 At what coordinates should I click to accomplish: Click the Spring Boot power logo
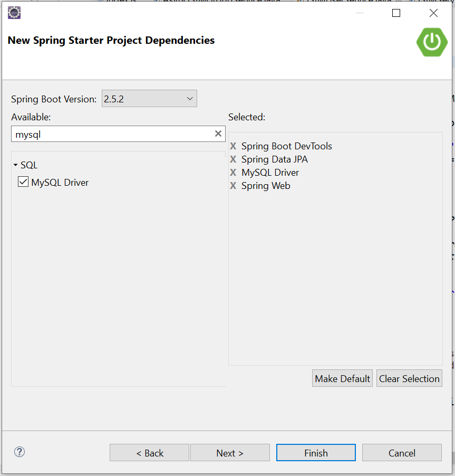tap(432, 42)
